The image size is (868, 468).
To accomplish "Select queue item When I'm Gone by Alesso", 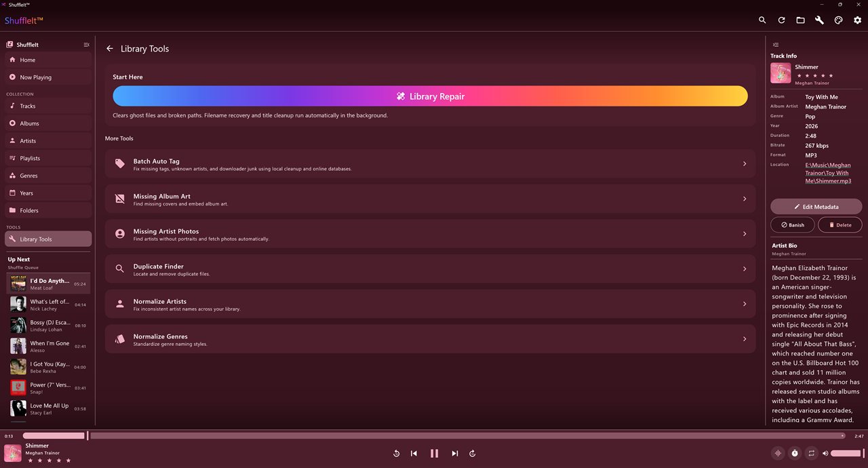I will 48,347.
